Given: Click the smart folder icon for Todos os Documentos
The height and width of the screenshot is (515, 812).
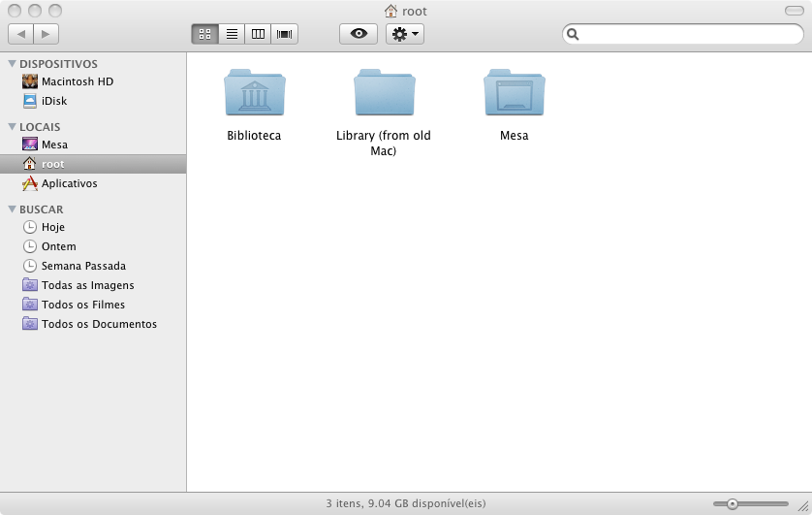Looking at the screenshot, I should [30, 324].
